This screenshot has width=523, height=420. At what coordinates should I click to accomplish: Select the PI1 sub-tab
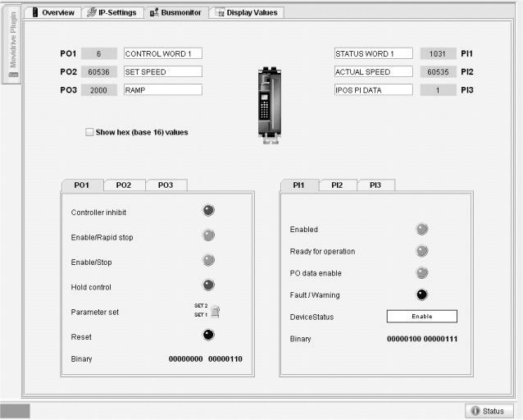(299, 185)
